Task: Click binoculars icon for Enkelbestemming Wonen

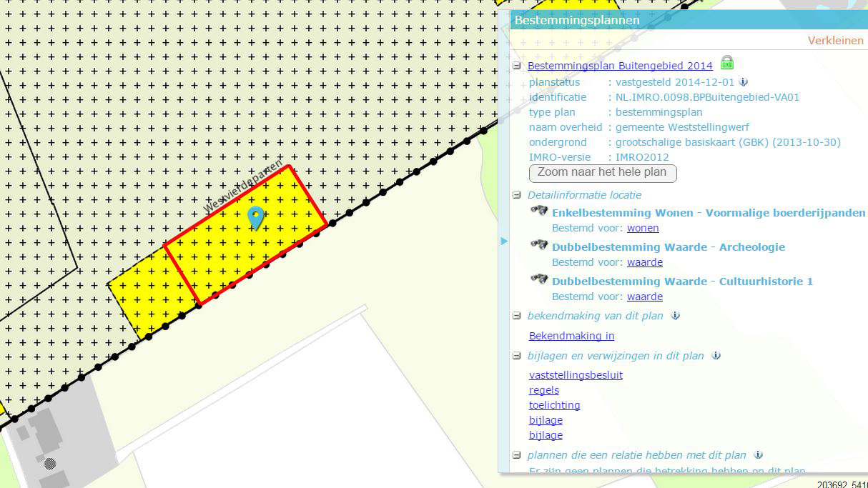Action: tap(539, 211)
